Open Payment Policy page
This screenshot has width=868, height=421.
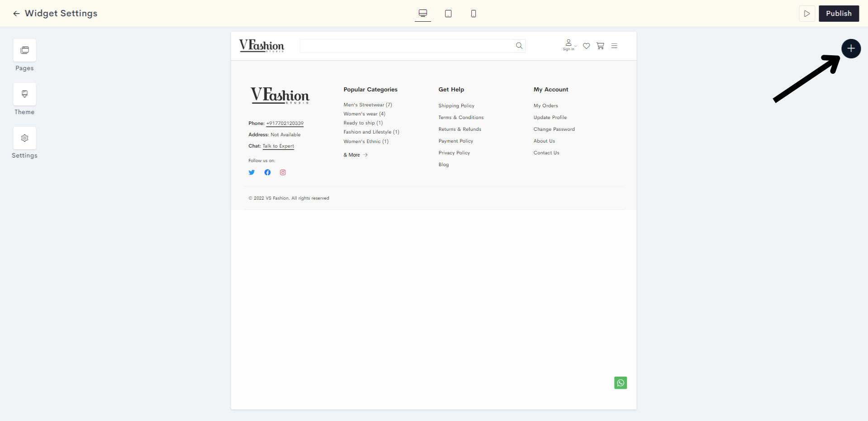pos(455,141)
